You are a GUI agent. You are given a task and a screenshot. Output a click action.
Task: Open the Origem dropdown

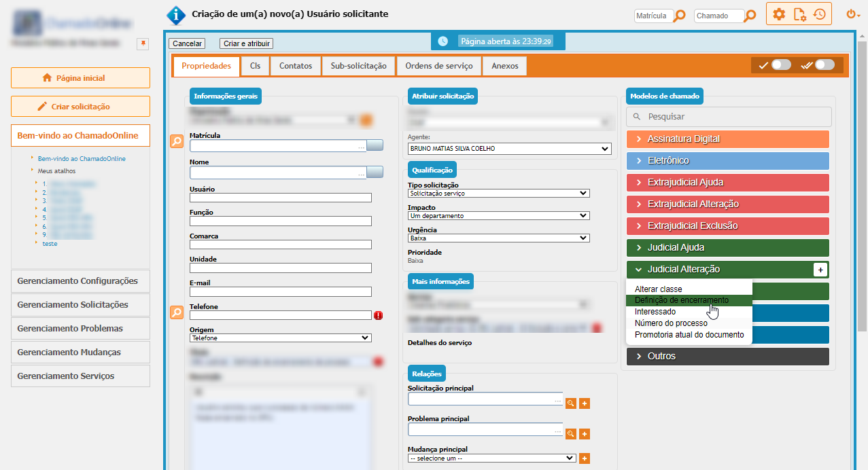pyautogui.click(x=280, y=338)
